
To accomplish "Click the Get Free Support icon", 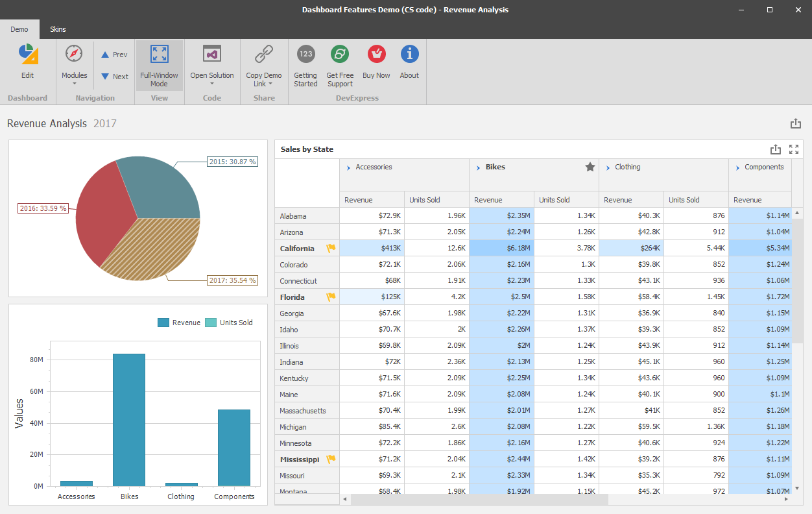I will tap(340, 55).
